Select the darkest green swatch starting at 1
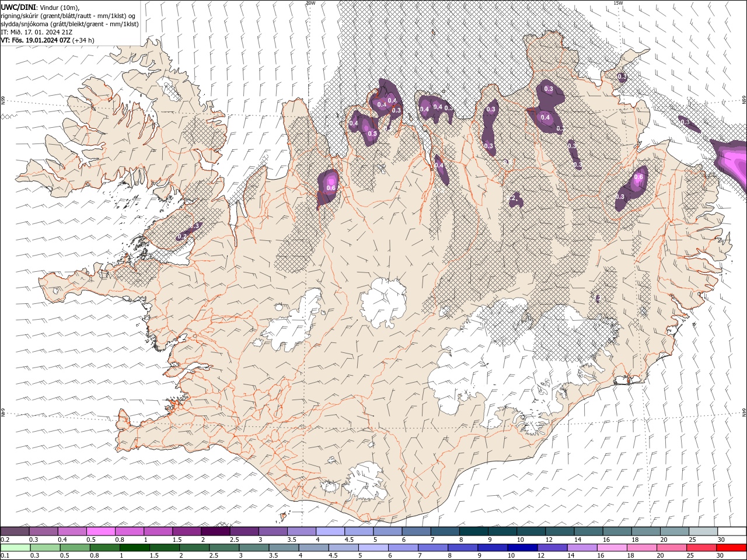747x560 pixels. [135, 548]
